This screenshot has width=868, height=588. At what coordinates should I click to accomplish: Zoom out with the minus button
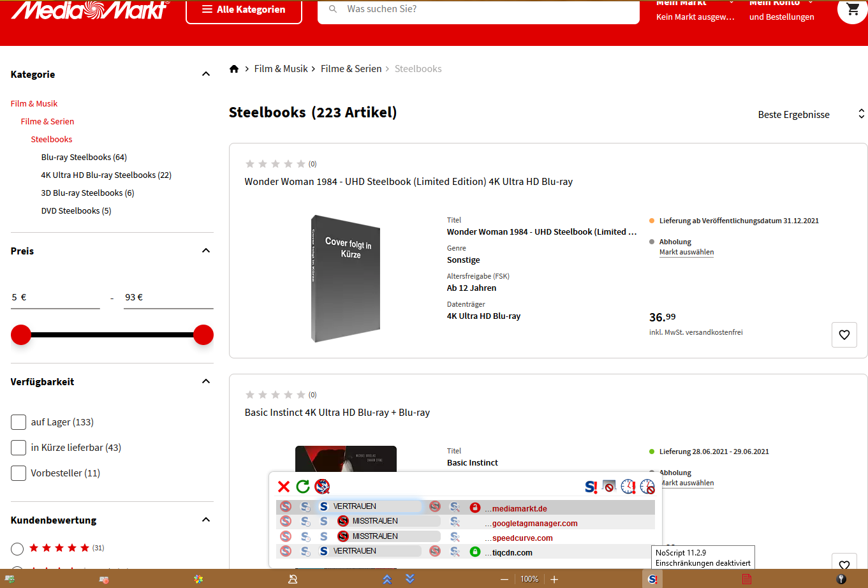point(504,579)
